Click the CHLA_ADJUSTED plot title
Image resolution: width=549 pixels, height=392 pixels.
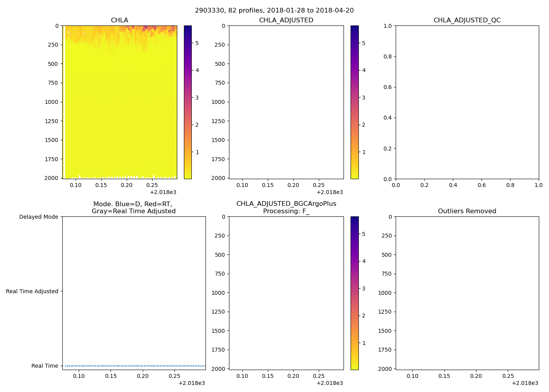click(286, 20)
